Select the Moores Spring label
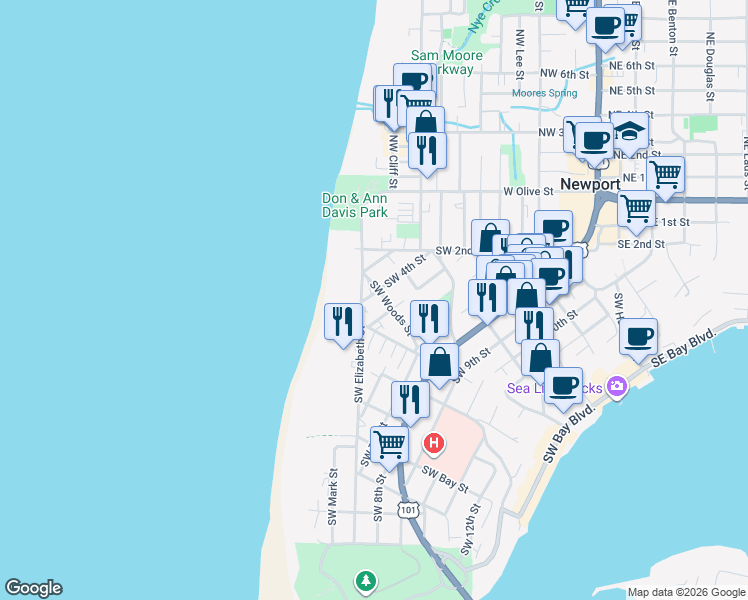 coord(544,93)
